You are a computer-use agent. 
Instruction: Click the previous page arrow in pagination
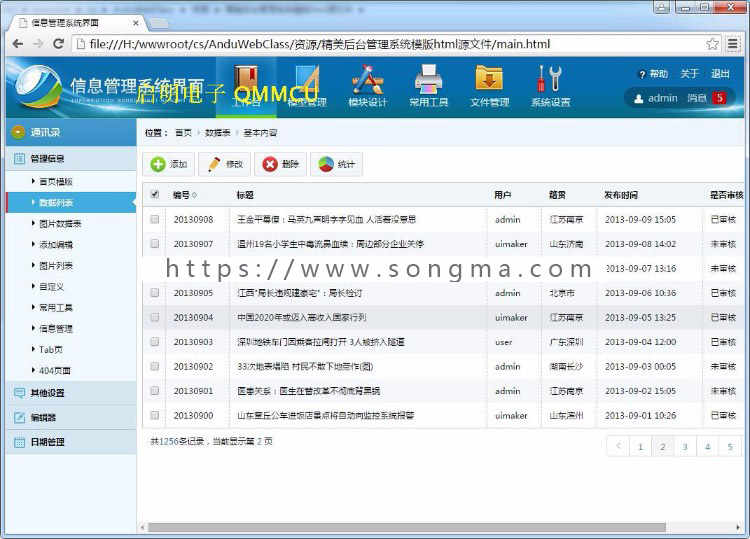(618, 447)
